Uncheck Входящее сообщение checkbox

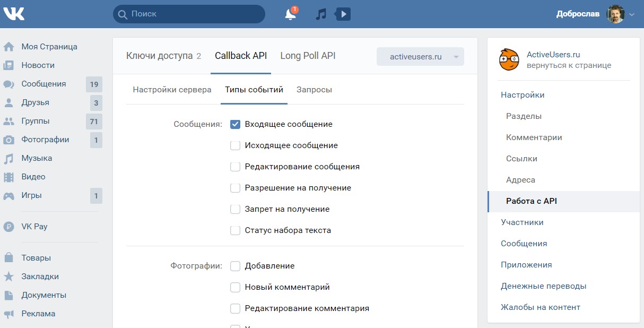236,124
